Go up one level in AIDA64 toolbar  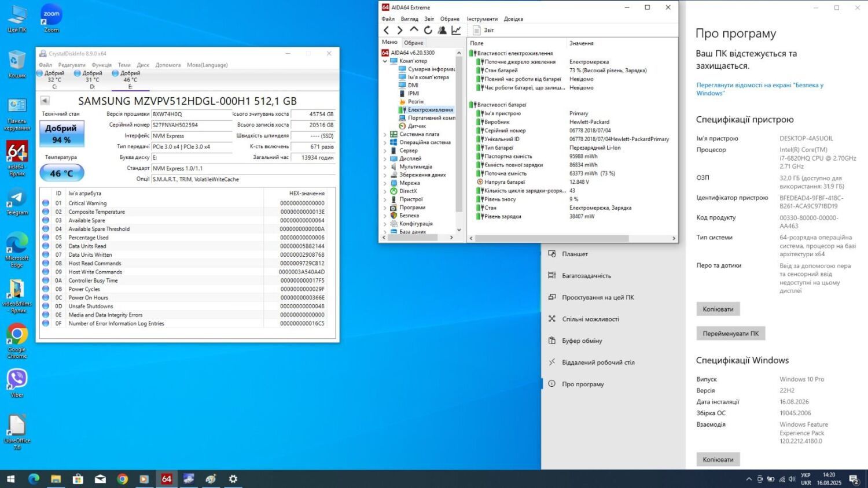(414, 29)
